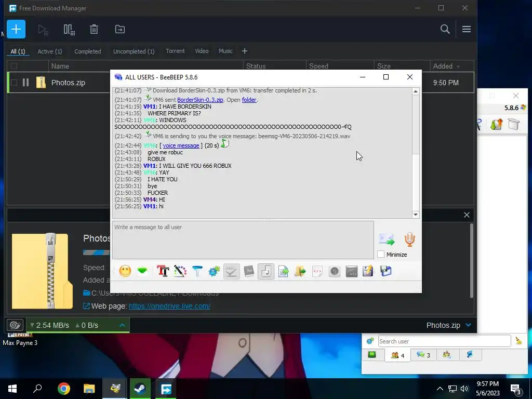
Task: Click the chat log scrollbar up arrow
Action: [416, 91]
